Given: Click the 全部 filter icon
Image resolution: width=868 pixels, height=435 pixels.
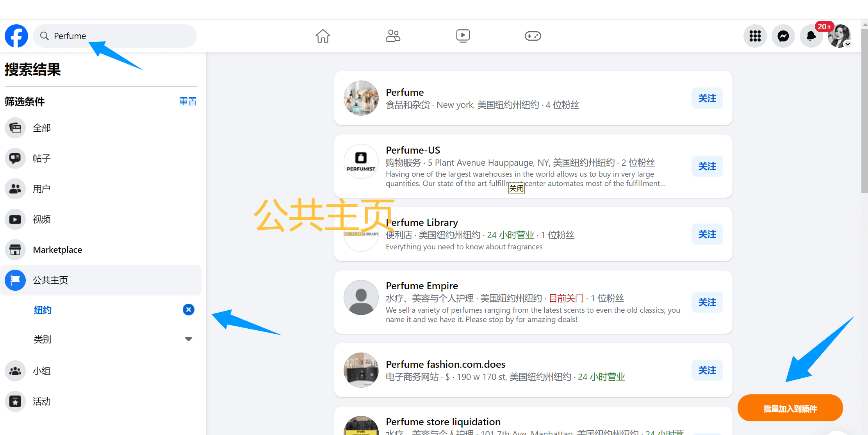Looking at the screenshot, I should (15, 128).
